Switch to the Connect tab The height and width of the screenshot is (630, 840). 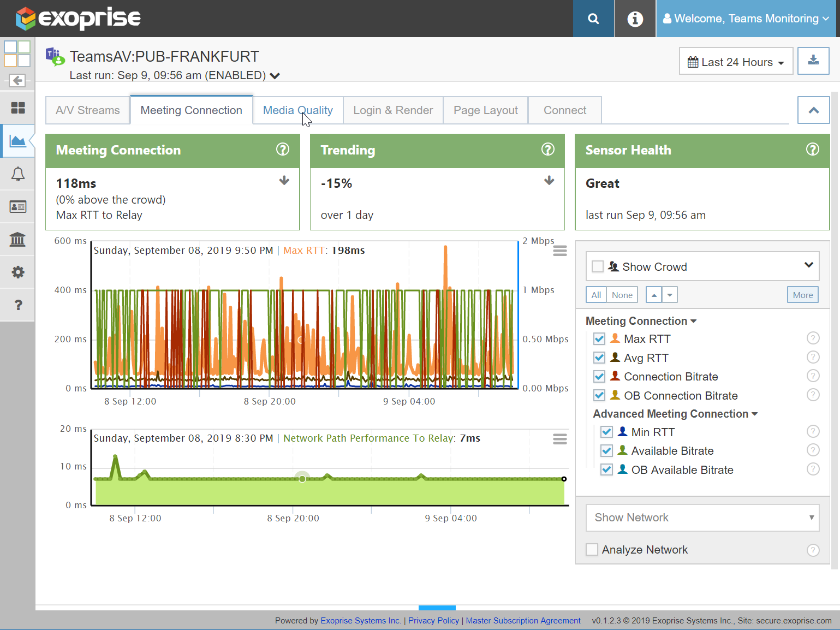point(565,110)
